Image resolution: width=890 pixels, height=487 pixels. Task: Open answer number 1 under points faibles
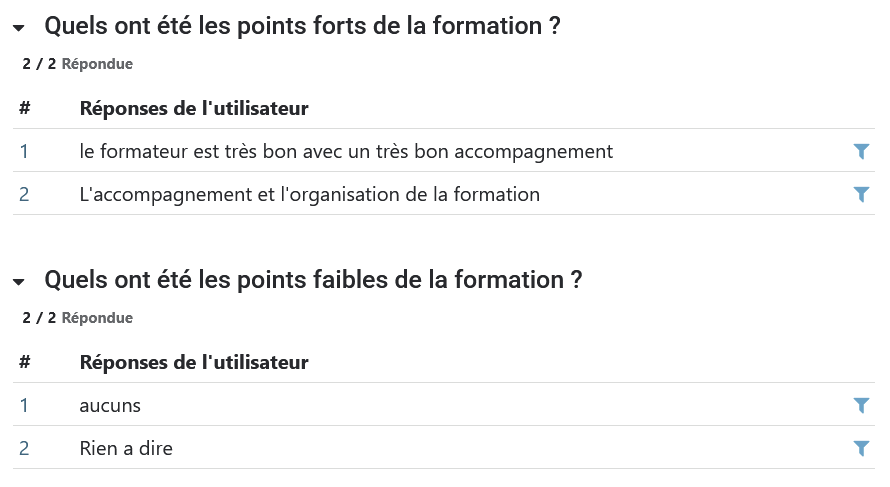[24, 406]
